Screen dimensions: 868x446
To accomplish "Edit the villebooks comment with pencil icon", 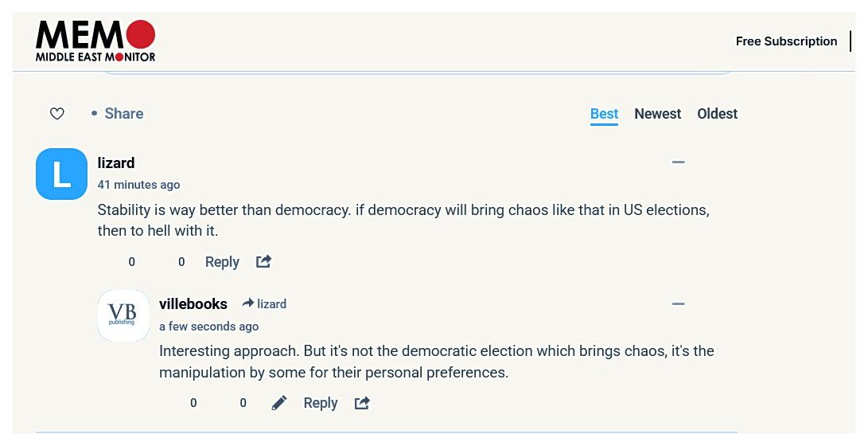I will click(x=279, y=403).
